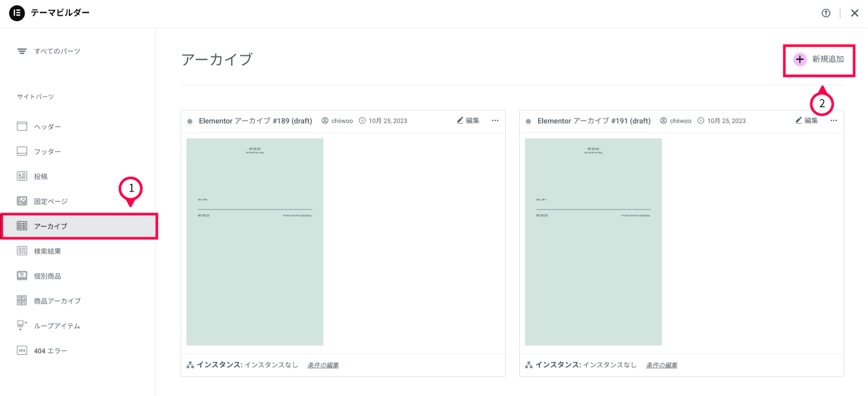Open すべてのパーツ in the sidebar

(57, 52)
